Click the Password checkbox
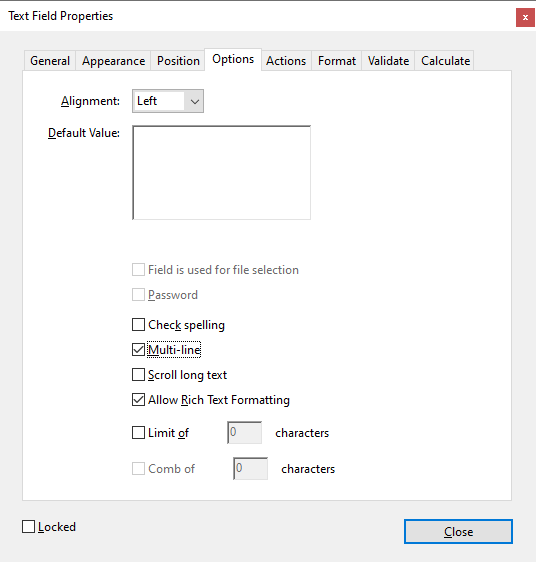Viewport: 536px width, 562px height. [138, 295]
